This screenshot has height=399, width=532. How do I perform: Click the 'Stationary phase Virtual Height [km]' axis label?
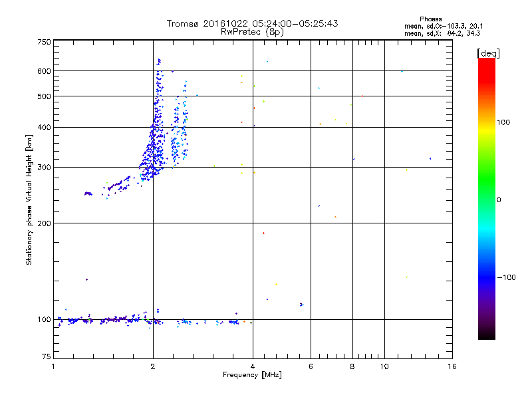pyautogui.click(x=29, y=199)
